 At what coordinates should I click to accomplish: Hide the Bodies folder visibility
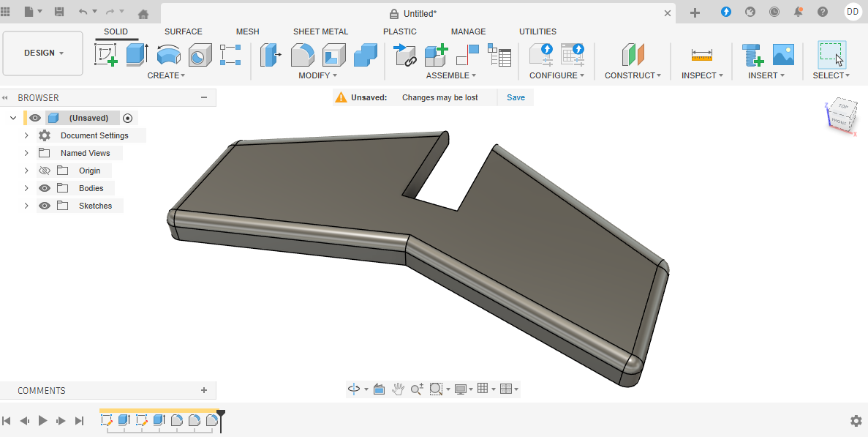45,188
